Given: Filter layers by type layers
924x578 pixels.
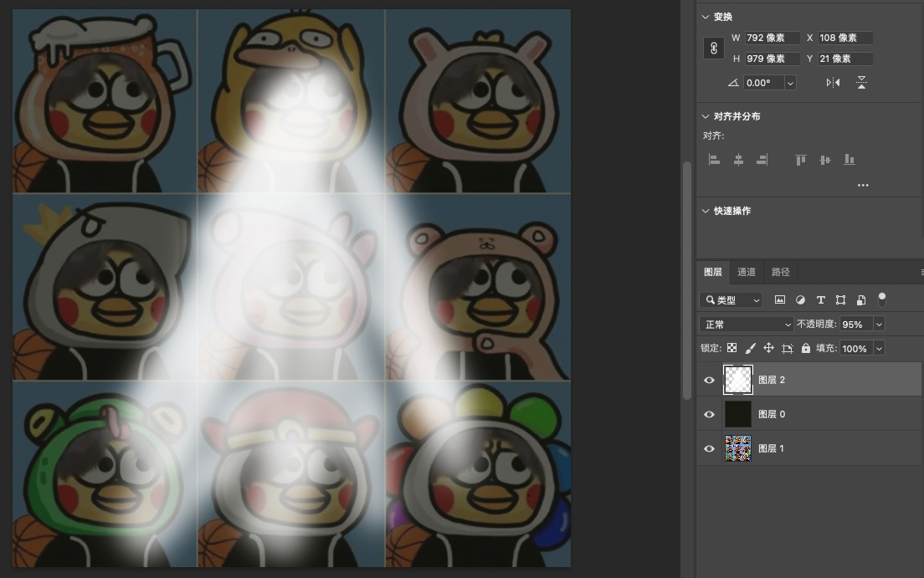Looking at the screenshot, I should [820, 300].
